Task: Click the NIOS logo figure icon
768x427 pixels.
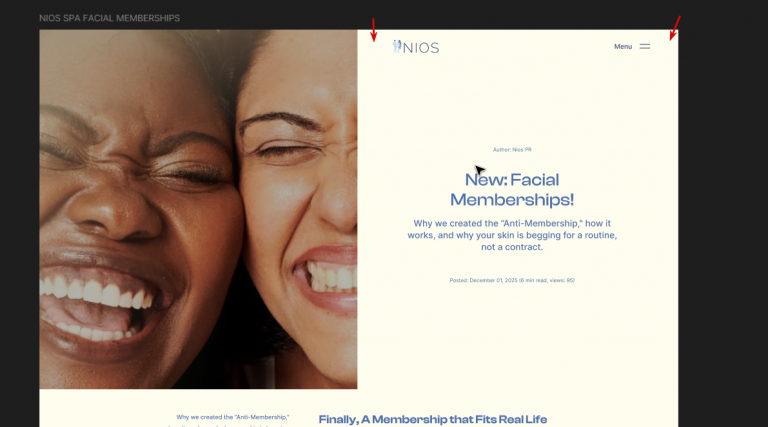Action: tap(397, 46)
